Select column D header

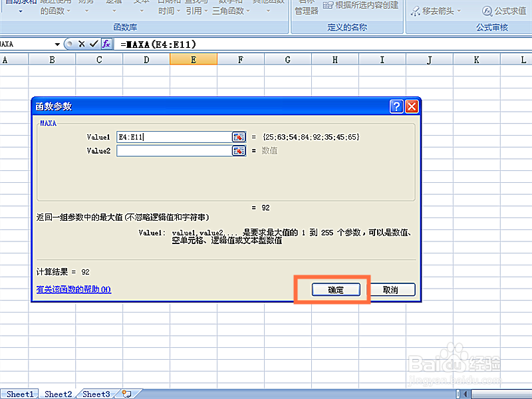pyautogui.click(x=146, y=60)
